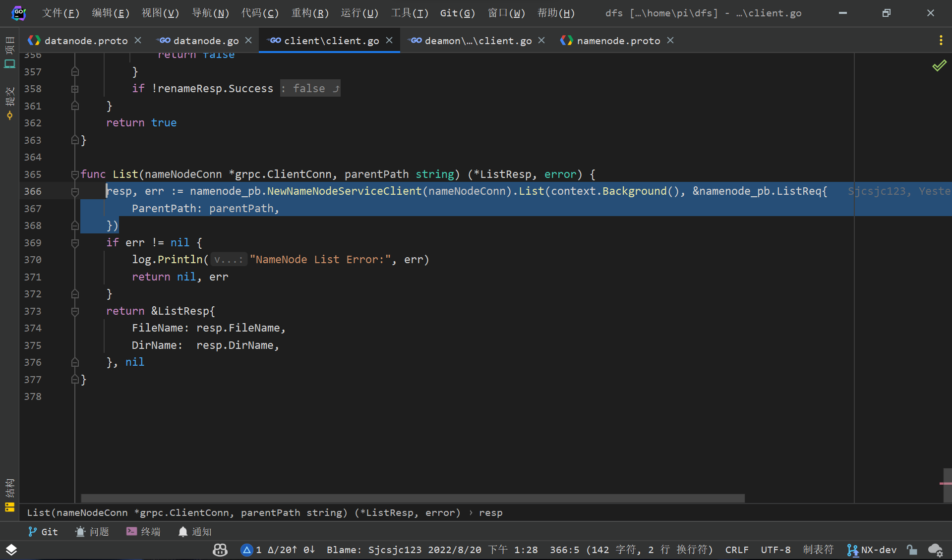Collapse the if err block at line 369
952x560 pixels.
point(75,243)
